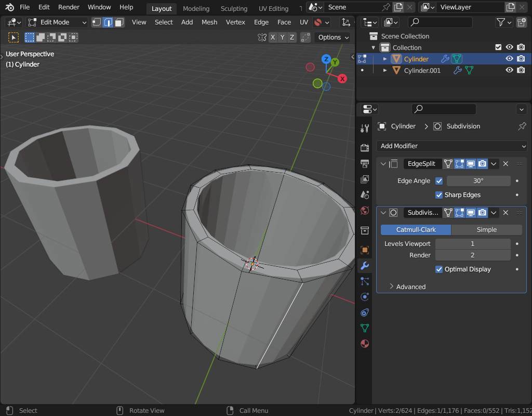
Task: Remove the Subdivision modifier
Action: 506,213
